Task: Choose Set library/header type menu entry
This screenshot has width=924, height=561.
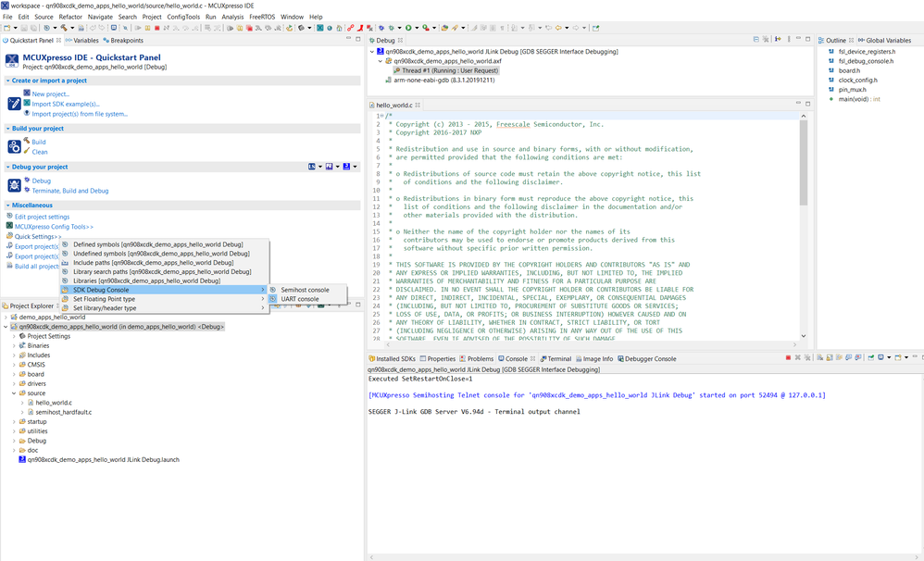Action: (x=164, y=308)
